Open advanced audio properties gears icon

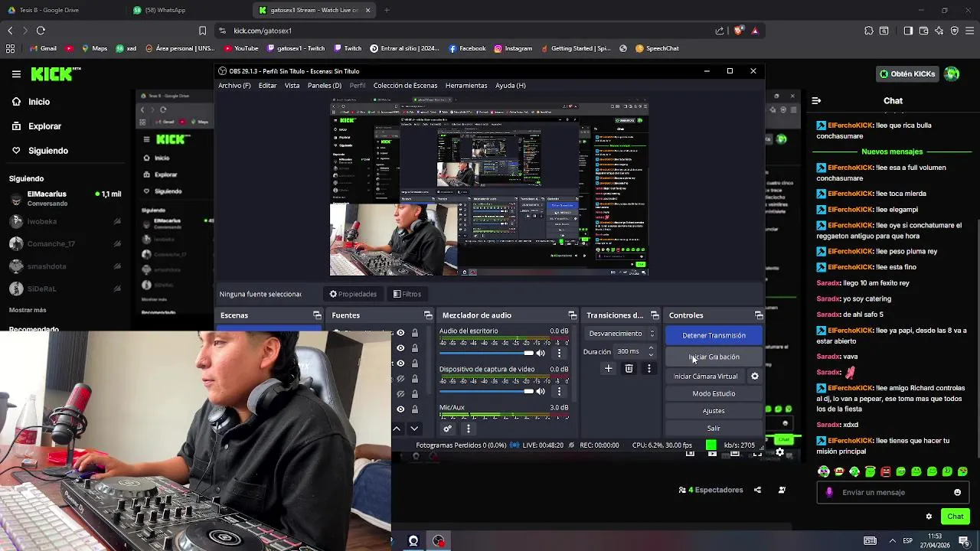pos(448,429)
